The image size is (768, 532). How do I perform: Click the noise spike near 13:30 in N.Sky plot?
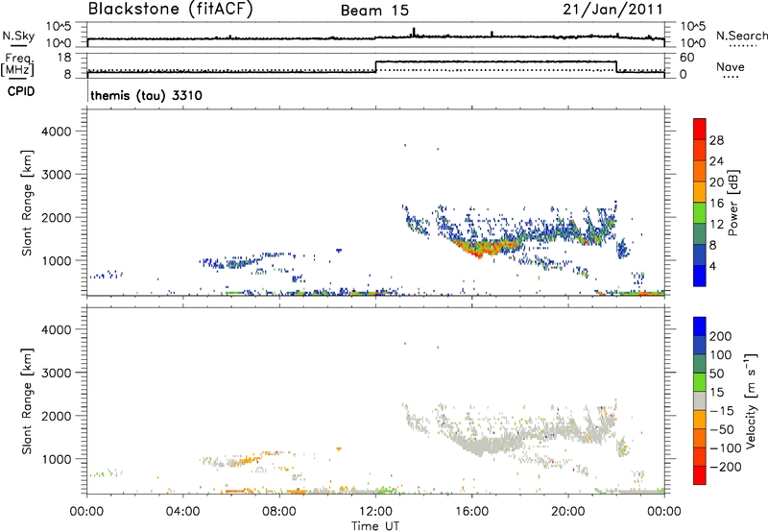[414, 32]
